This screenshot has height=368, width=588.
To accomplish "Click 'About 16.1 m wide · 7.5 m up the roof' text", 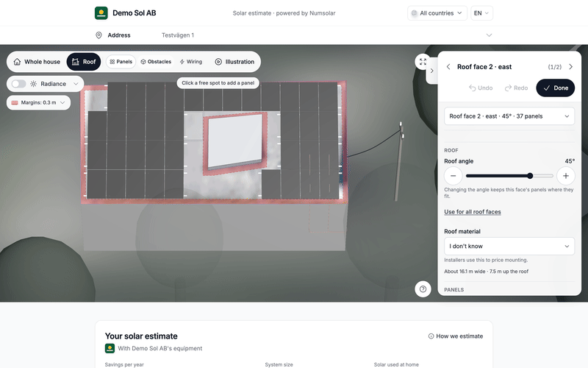I will pos(487,272).
